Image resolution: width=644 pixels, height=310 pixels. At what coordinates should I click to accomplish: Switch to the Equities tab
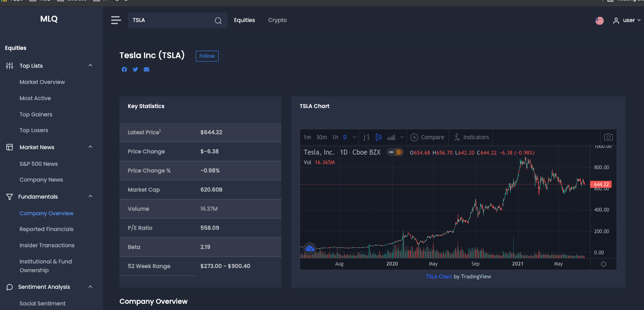coord(244,20)
